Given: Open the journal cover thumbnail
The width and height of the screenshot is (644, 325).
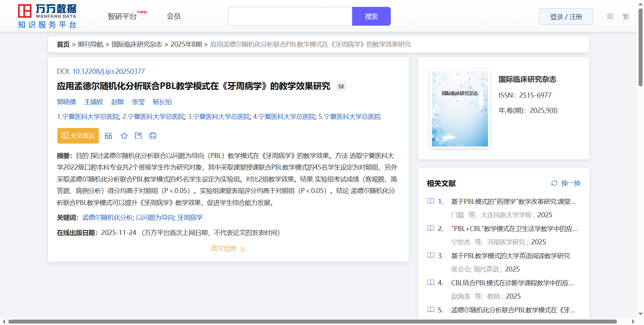Looking at the screenshot, I should pyautogui.click(x=460, y=109).
